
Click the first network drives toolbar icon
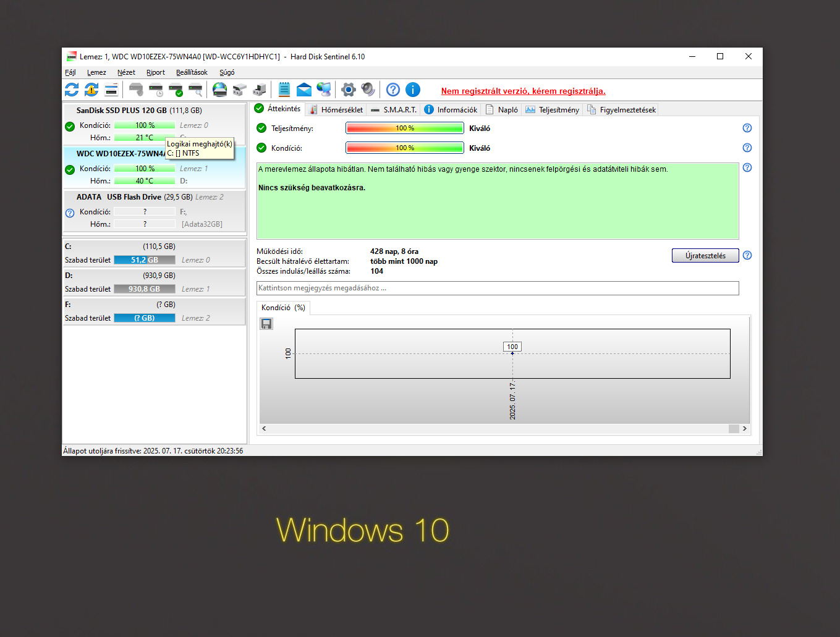240,90
